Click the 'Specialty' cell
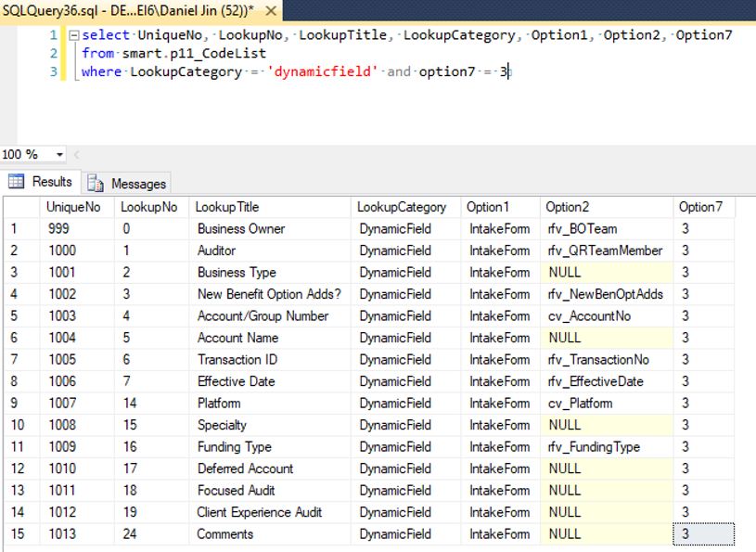This screenshot has width=756, height=552. 270,425
